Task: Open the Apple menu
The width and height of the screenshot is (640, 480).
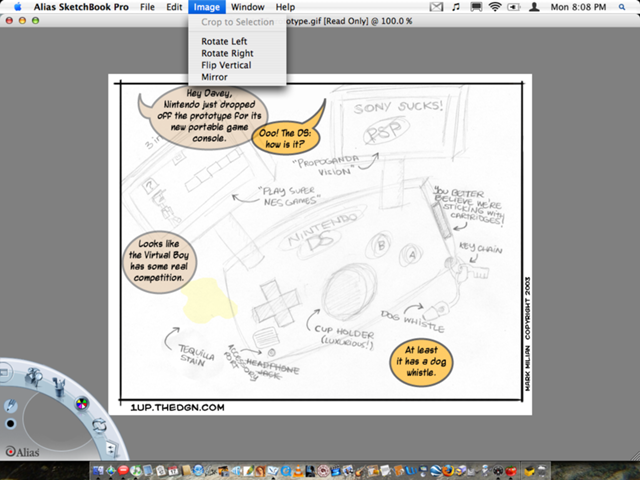Action: tap(17, 7)
